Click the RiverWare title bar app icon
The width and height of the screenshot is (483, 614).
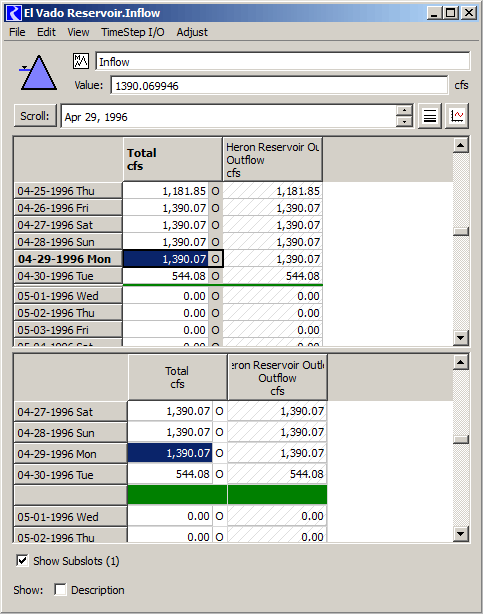point(14,13)
